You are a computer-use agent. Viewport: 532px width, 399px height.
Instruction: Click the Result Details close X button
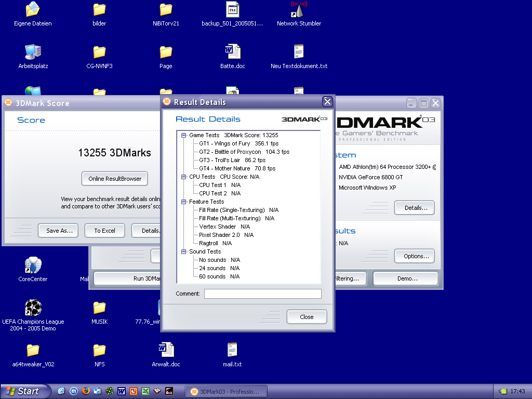coord(327,101)
